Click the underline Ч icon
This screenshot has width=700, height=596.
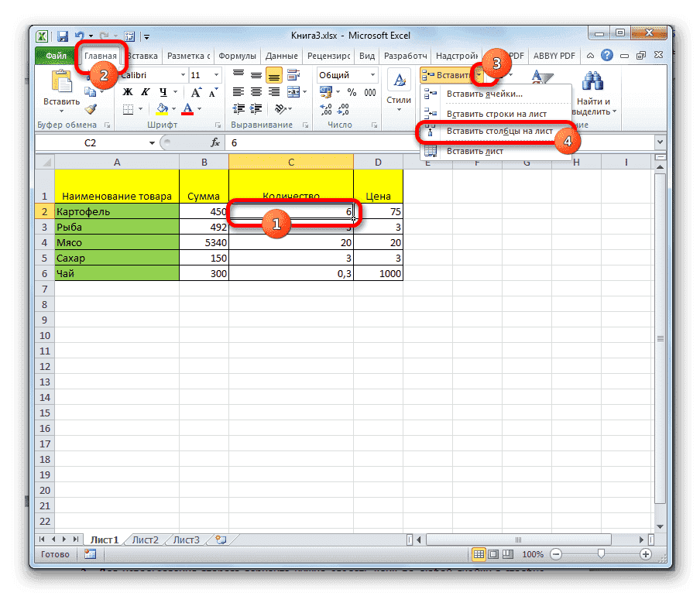click(163, 92)
